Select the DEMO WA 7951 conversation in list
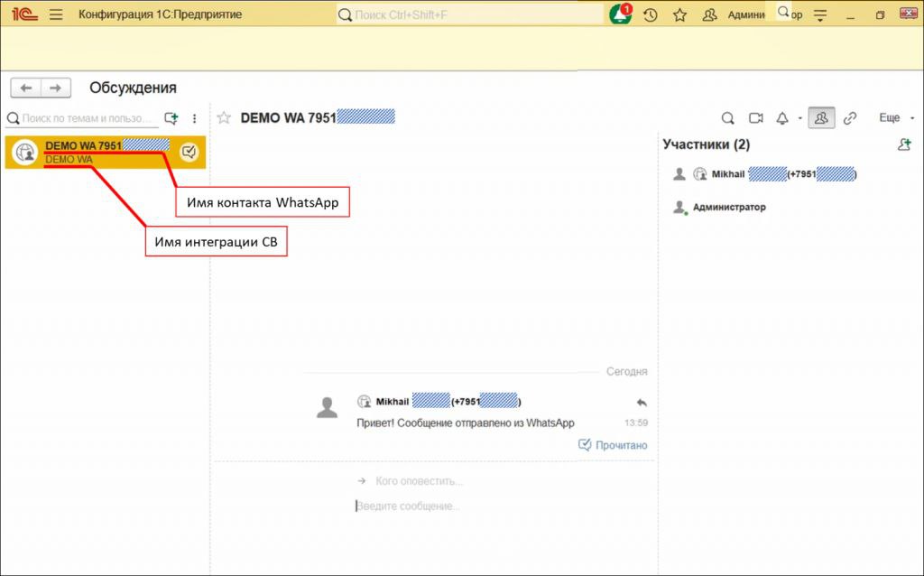This screenshot has width=924, height=576. point(106,152)
